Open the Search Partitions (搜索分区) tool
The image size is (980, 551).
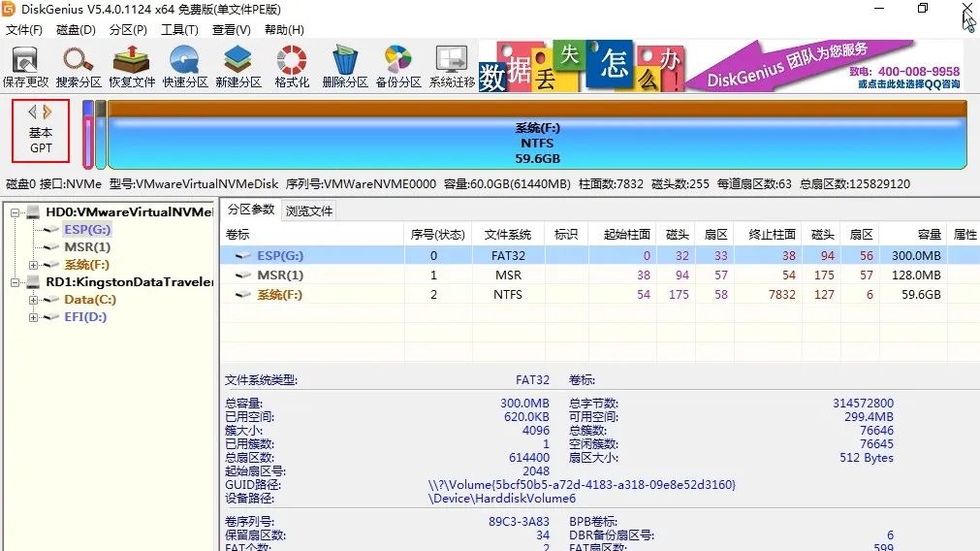click(x=79, y=67)
